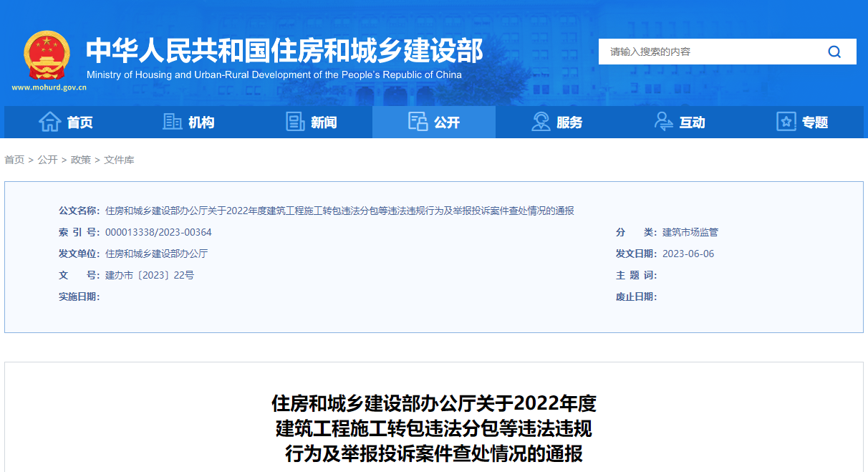Click the 公文名称 document title value
This screenshot has width=868, height=472.
pyautogui.click(x=339, y=211)
